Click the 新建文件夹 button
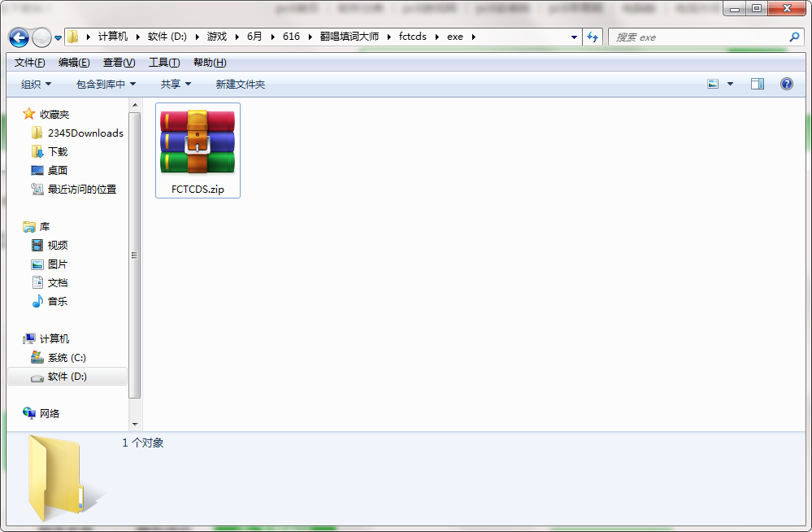This screenshot has height=532, width=812. click(x=240, y=84)
